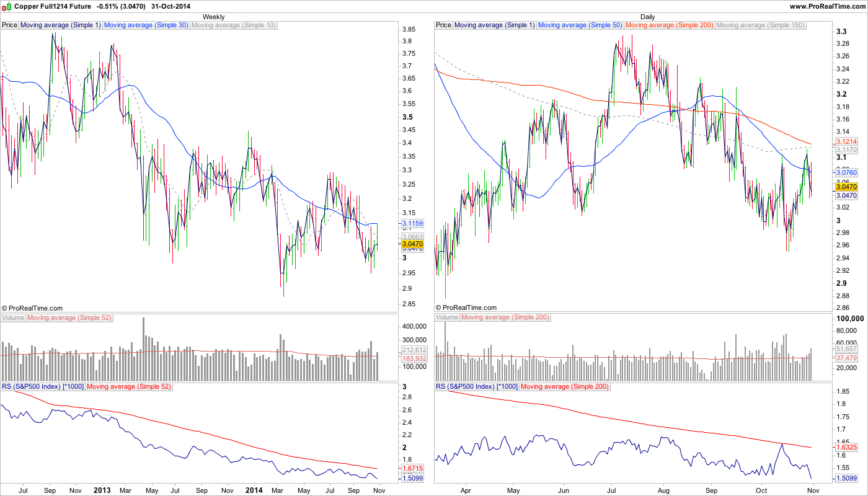Viewport: 868px width, 496px height.
Task: Select Moving average (Simple 200) in the Daily RS panel
Action: pos(564,386)
